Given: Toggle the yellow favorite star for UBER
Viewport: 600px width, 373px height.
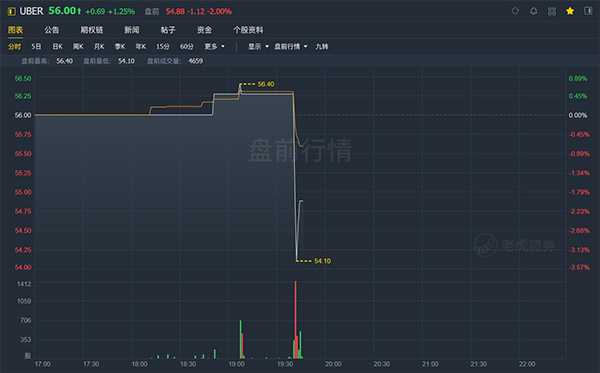Looking at the screenshot, I should click(x=570, y=11).
